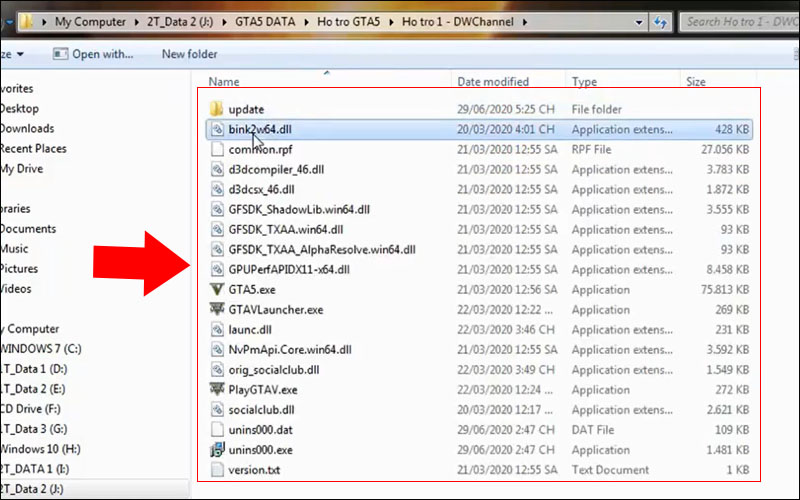
Task: Click the Open with... toolbar button
Action: pos(93,54)
